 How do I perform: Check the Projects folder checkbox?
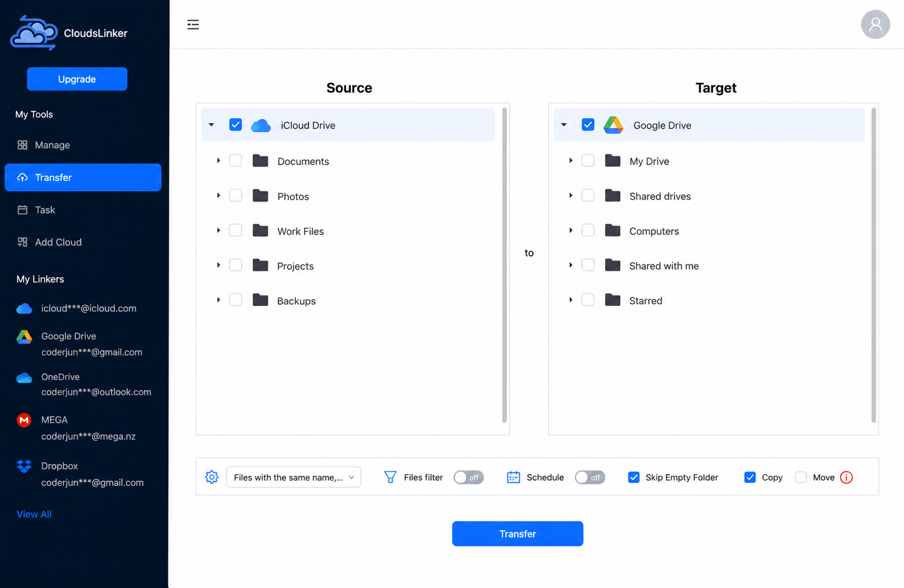pyautogui.click(x=235, y=266)
